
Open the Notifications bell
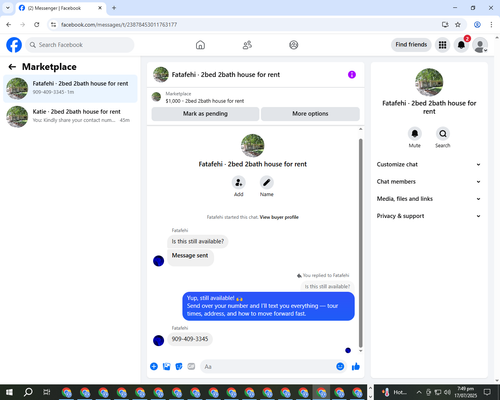461,45
